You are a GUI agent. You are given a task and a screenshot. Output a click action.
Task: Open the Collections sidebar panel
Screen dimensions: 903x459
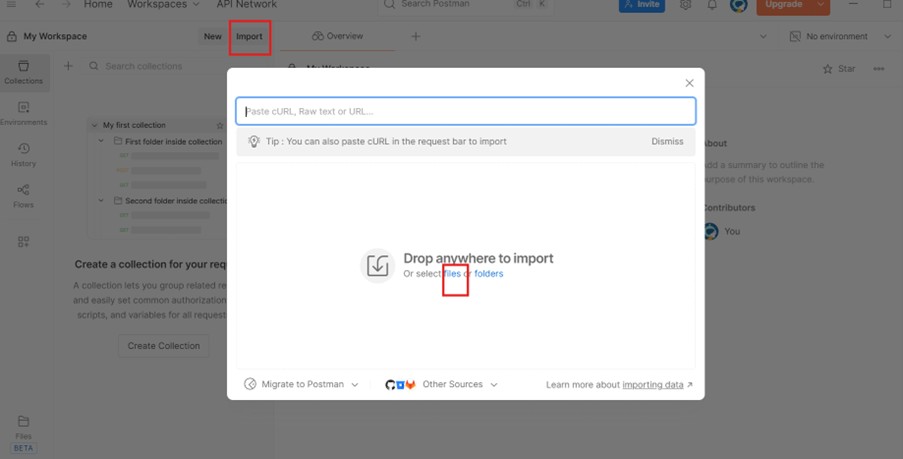tap(23, 71)
